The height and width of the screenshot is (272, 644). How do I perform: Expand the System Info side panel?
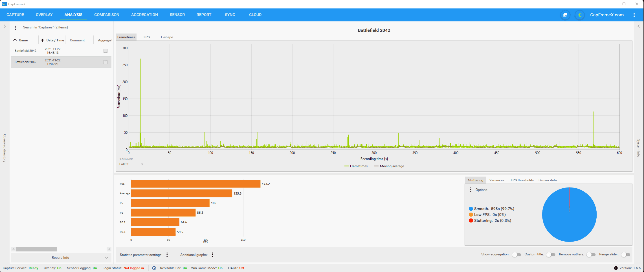click(639, 26)
